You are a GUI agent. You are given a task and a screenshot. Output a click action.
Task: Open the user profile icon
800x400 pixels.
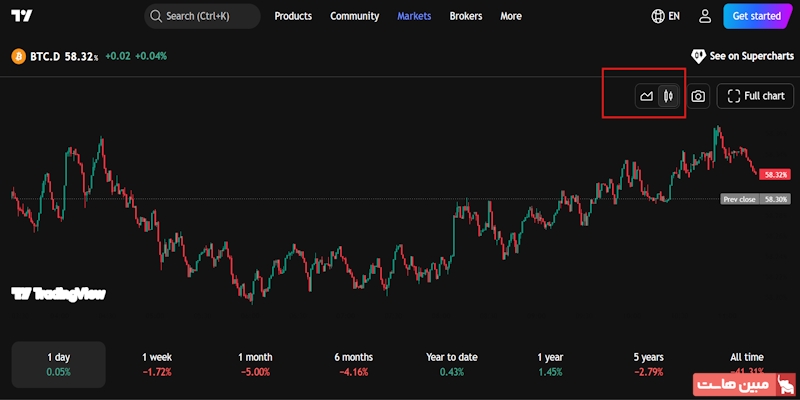[705, 16]
